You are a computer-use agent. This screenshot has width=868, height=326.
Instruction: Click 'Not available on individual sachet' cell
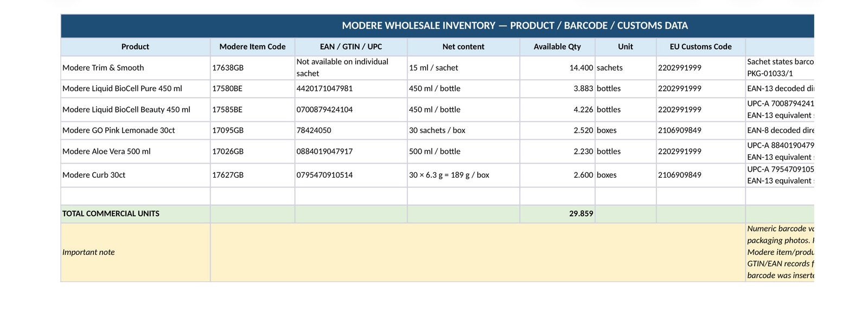tap(351, 68)
